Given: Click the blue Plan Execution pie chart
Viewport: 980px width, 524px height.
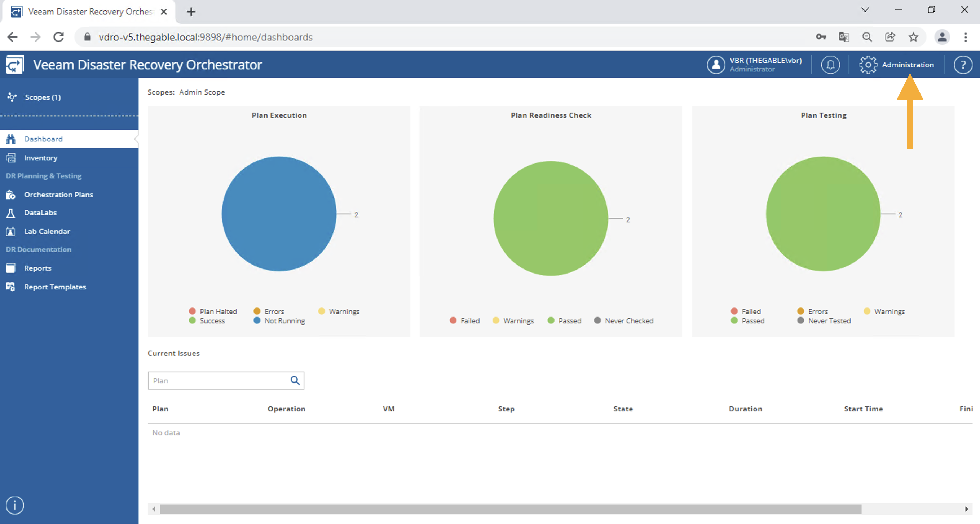Looking at the screenshot, I should click(279, 214).
